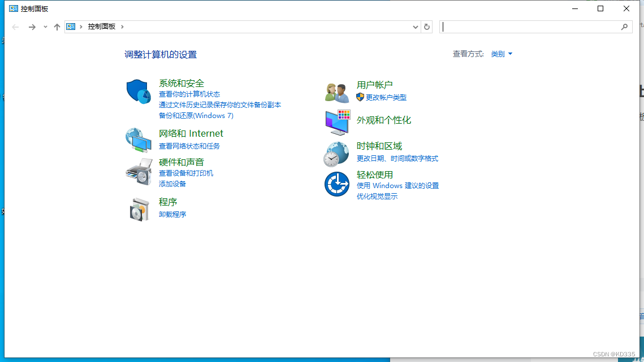This screenshot has width=644, height=362.
Task: Expand the chevron after 控制面板 breadcrumb
Action: click(122, 27)
